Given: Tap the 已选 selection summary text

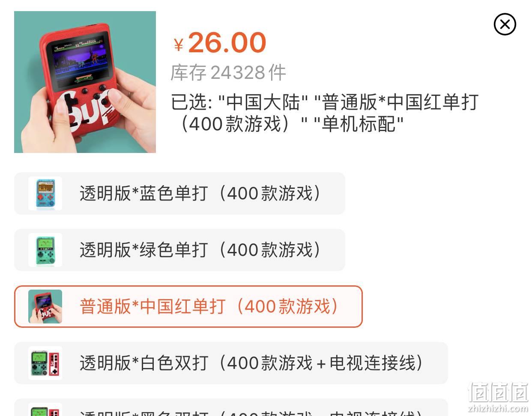Looking at the screenshot, I should point(324,113).
